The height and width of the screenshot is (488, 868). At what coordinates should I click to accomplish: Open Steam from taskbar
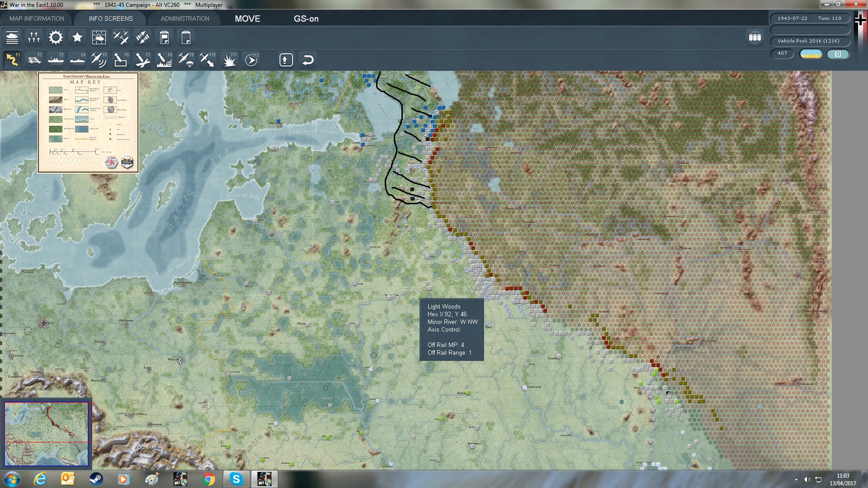tap(96, 479)
